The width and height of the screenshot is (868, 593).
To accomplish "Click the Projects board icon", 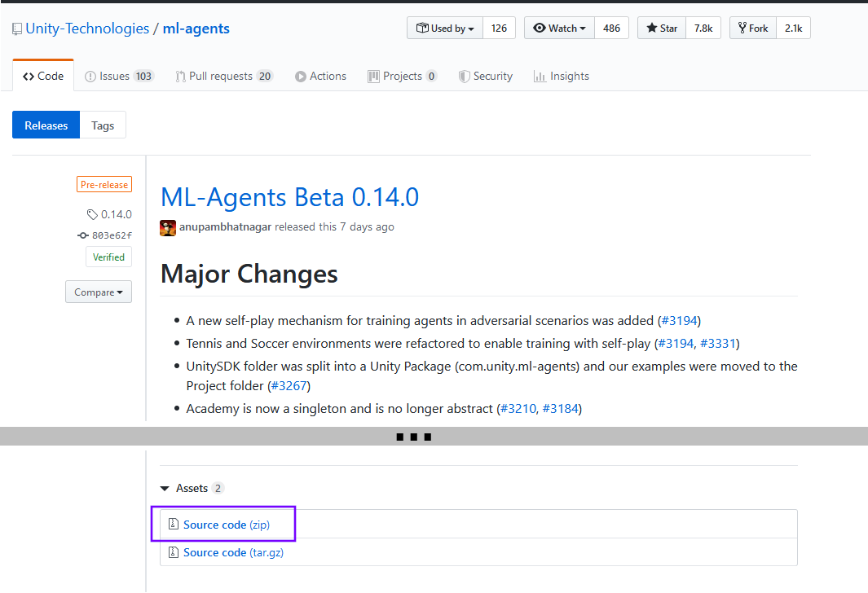I will (373, 77).
